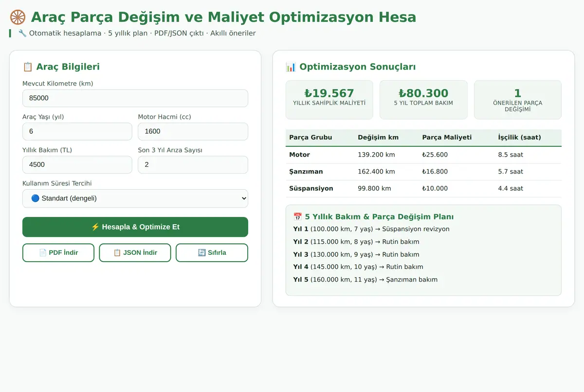
Task: Click the ₺80.300 five-year maintenance card
Action: [x=423, y=100]
